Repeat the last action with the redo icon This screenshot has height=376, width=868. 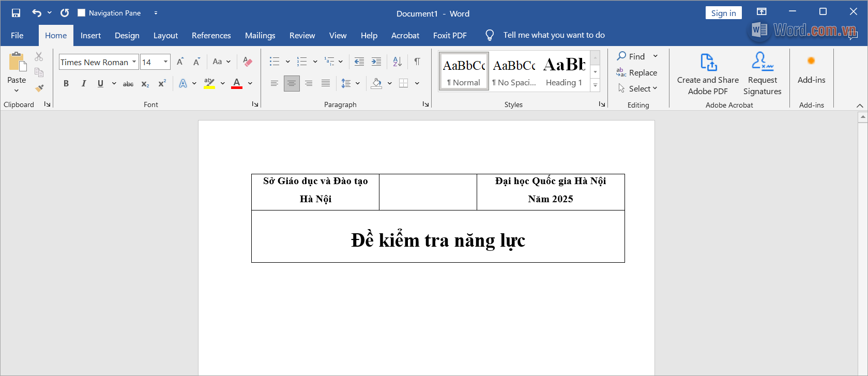[65, 13]
